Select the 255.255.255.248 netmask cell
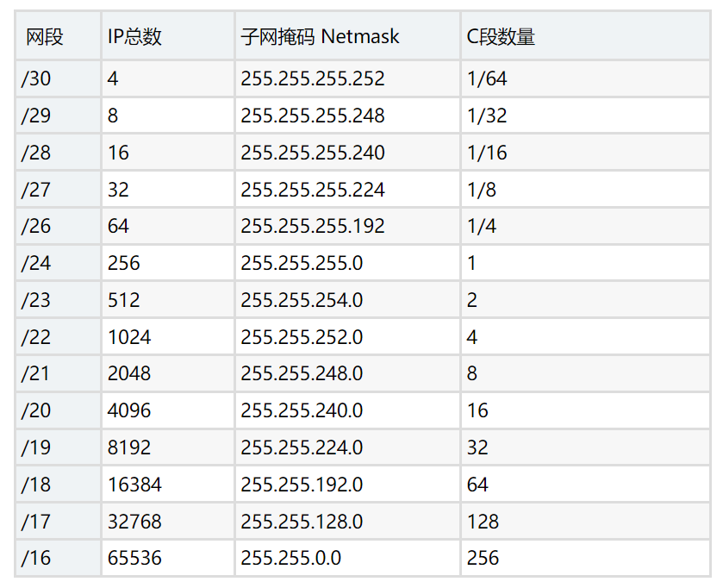723x588 pixels. (x=347, y=116)
